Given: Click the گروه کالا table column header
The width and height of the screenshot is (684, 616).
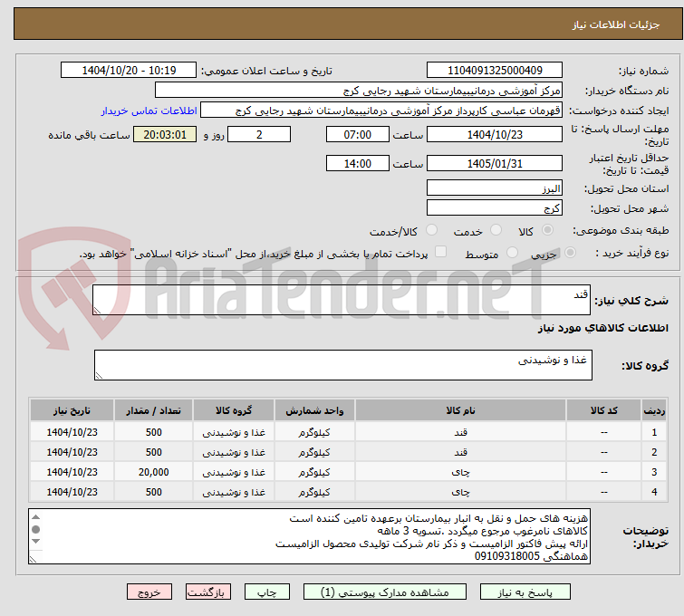Looking at the screenshot, I should pyautogui.click(x=234, y=410).
